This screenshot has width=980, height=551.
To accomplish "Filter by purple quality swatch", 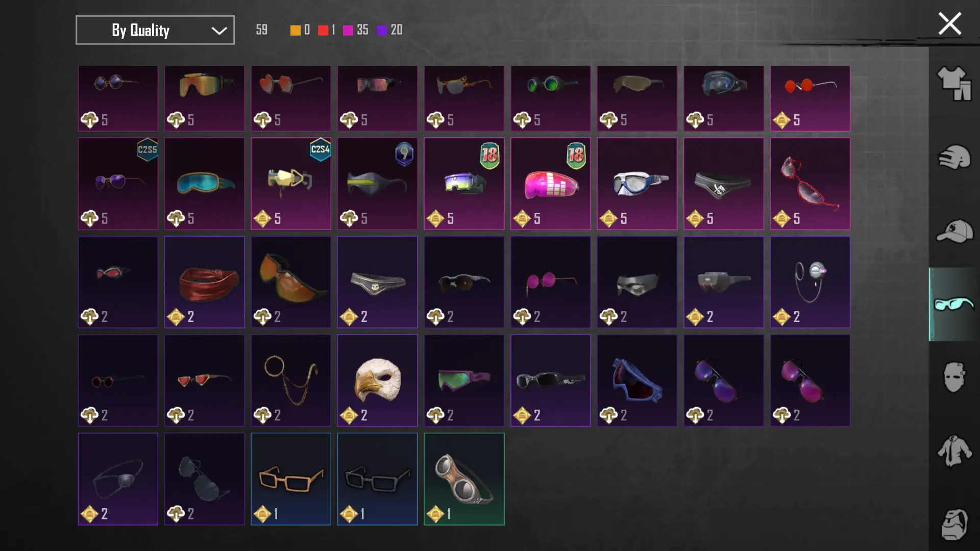I will coord(382,30).
